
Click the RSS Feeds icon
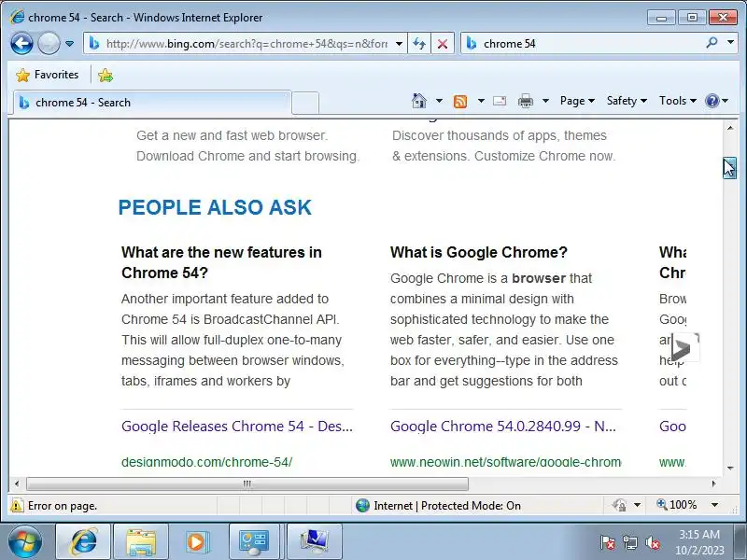pyautogui.click(x=460, y=101)
